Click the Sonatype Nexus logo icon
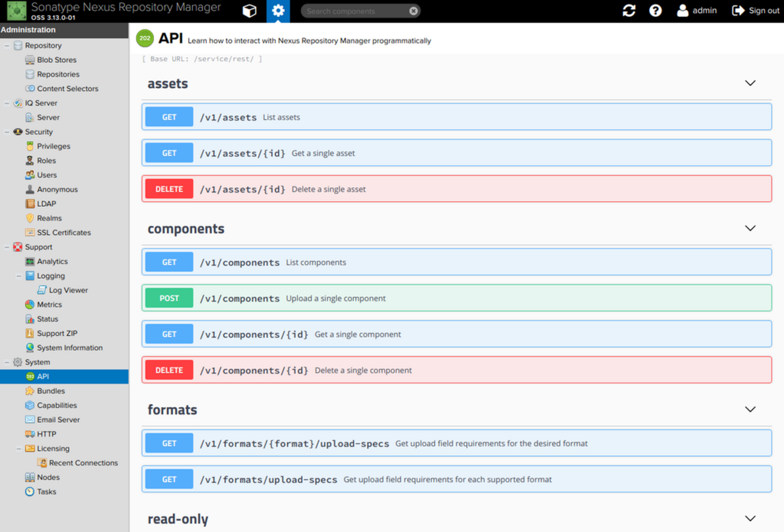 [16, 11]
